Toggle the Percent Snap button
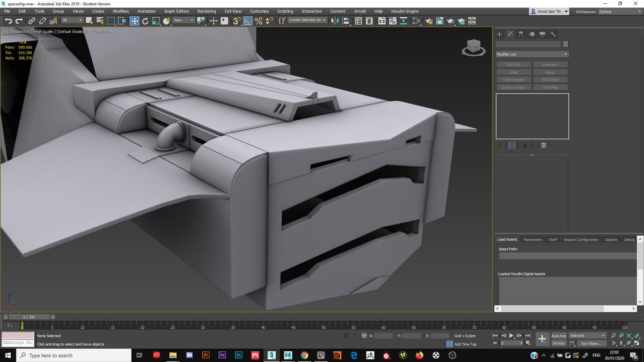644x362 pixels. click(259, 21)
